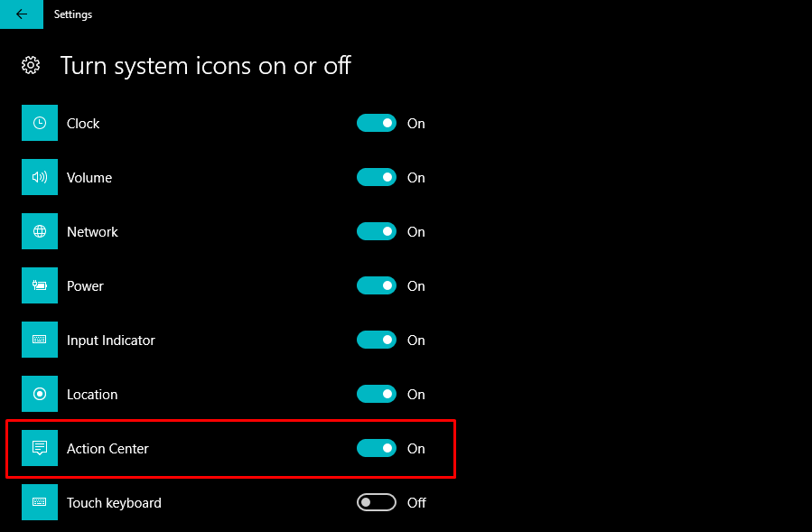Disable the Action Center toggle
The height and width of the screenshot is (532, 812).
click(x=377, y=449)
